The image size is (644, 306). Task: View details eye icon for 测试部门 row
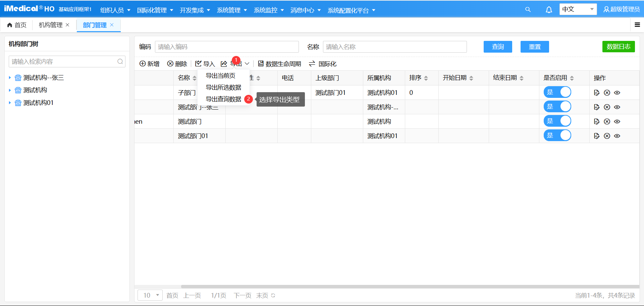point(617,122)
